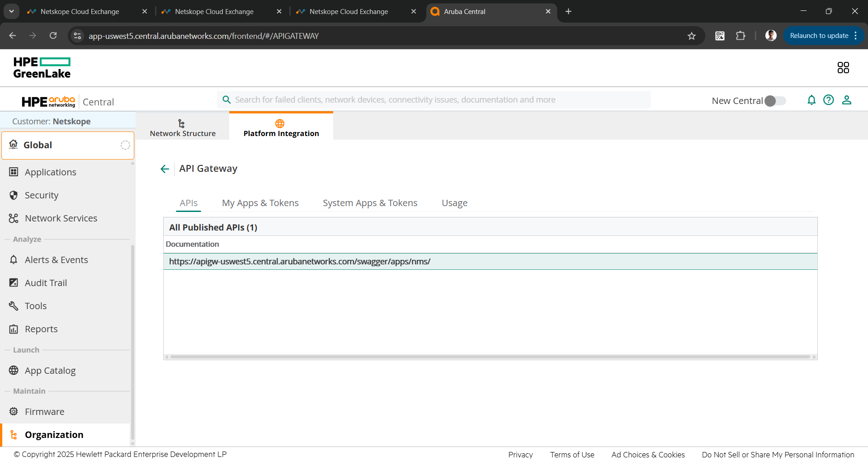This screenshot has width=868, height=461.
Task: Click the search field for failed clients
Action: tap(434, 100)
